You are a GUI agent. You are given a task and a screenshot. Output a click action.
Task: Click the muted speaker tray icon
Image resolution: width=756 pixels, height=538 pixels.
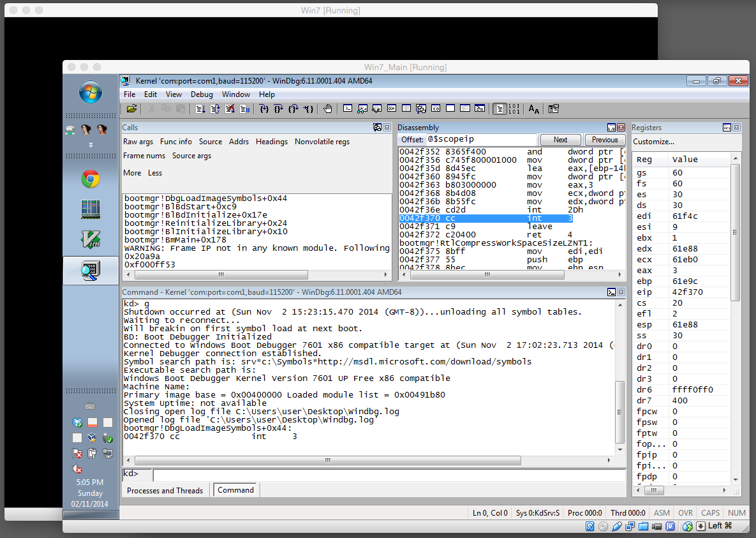click(77, 468)
